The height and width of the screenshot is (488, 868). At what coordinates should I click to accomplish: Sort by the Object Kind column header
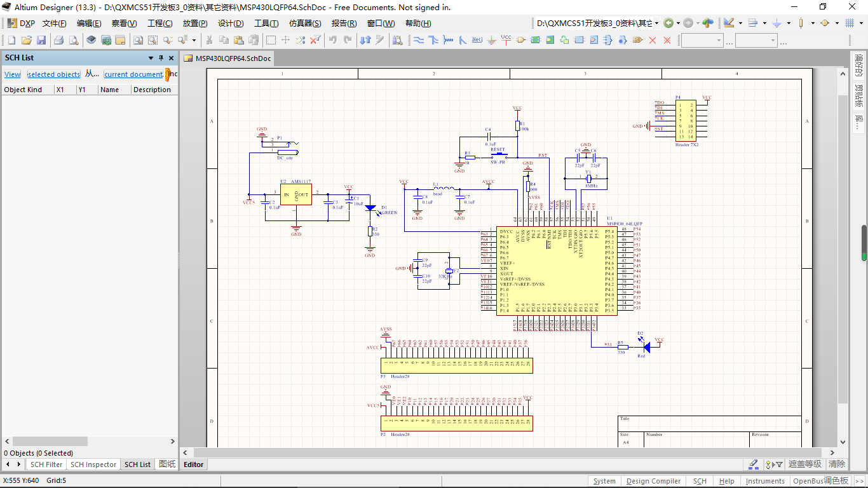point(27,90)
